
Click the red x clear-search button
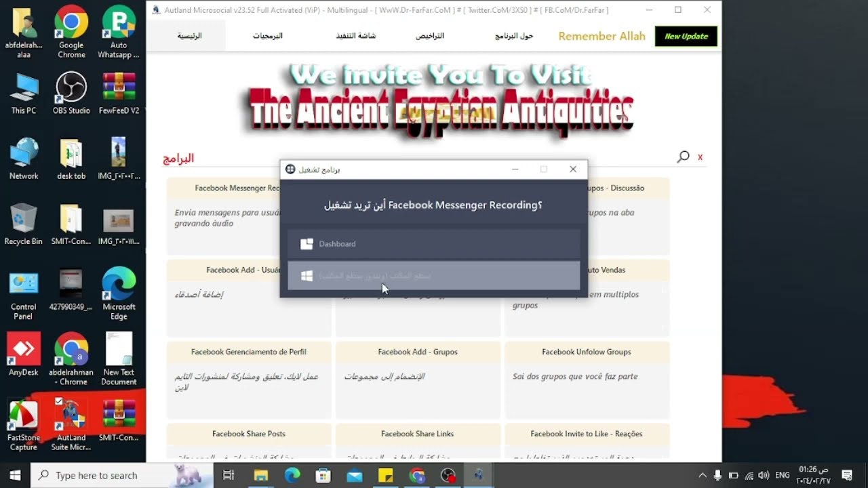pyautogui.click(x=701, y=157)
